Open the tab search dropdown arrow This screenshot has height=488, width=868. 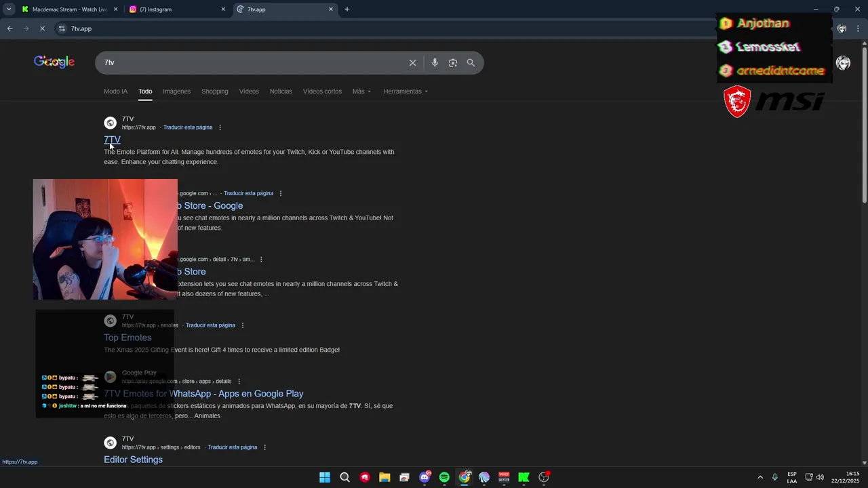click(9, 9)
